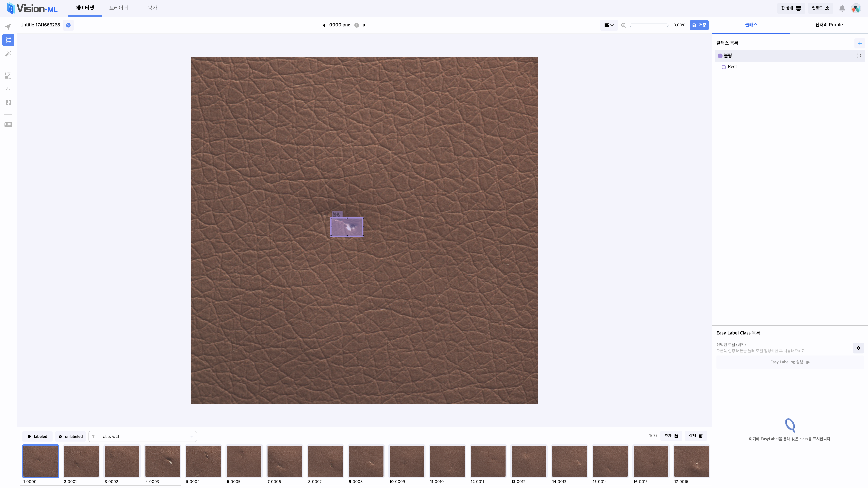Click the 1/ 73 image counter
This screenshot has height=488, width=868.
pyautogui.click(x=653, y=436)
